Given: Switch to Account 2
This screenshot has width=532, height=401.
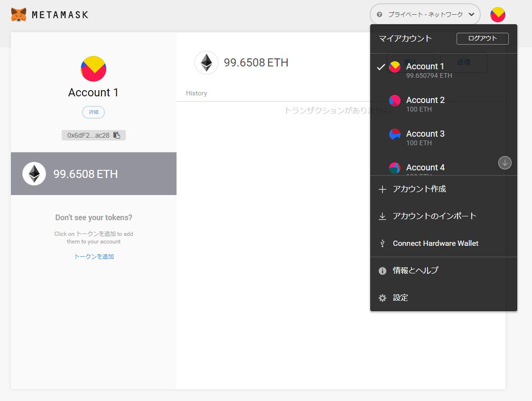Looking at the screenshot, I should pos(425,104).
